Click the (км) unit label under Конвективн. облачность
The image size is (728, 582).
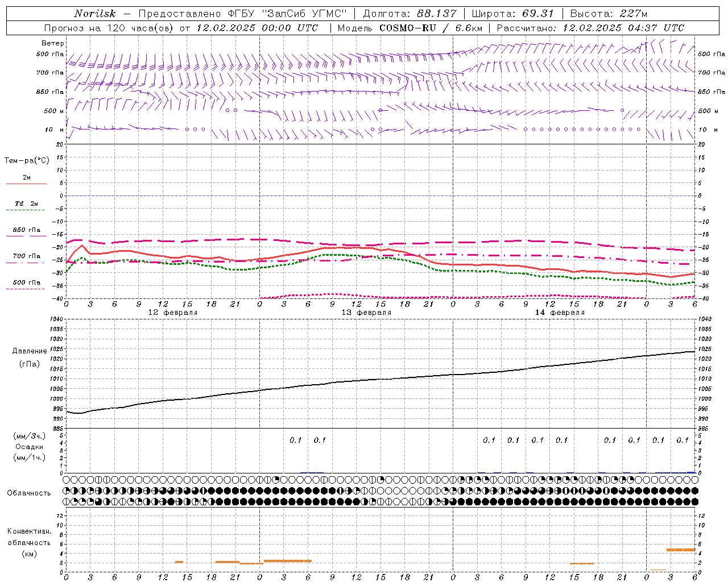pos(30,554)
